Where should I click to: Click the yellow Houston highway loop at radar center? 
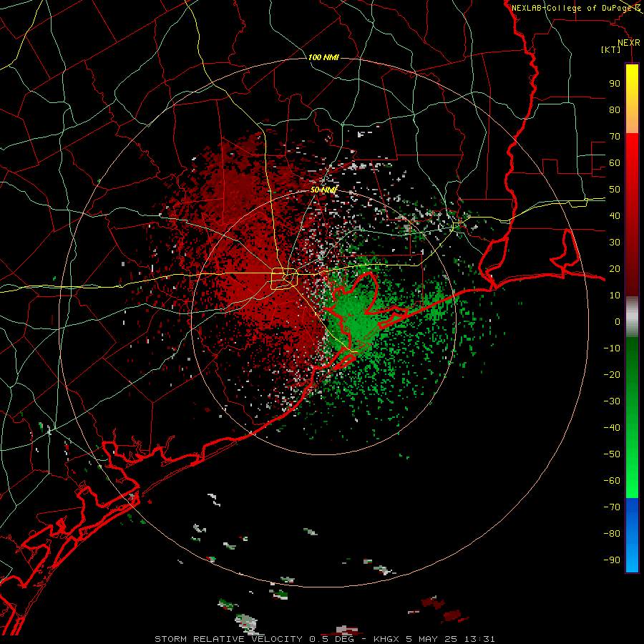coord(284,278)
